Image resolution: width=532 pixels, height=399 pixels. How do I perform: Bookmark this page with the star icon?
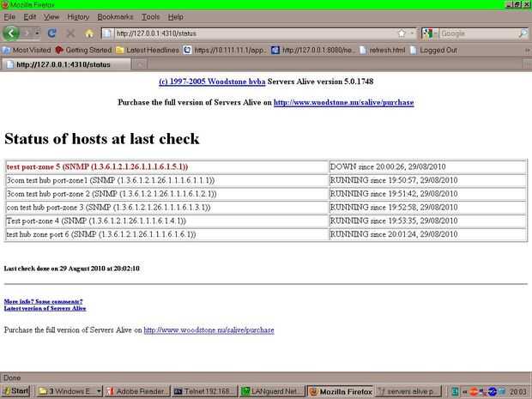[402, 33]
